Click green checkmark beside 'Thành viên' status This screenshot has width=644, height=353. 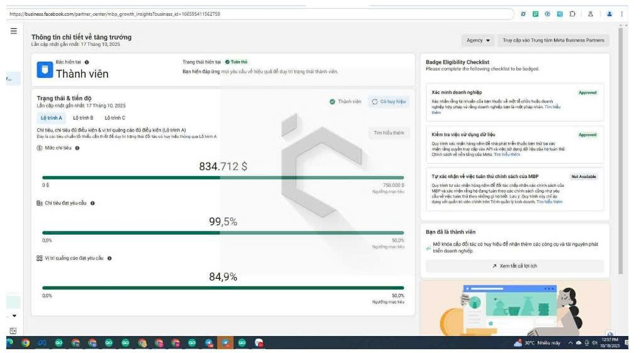(x=332, y=101)
